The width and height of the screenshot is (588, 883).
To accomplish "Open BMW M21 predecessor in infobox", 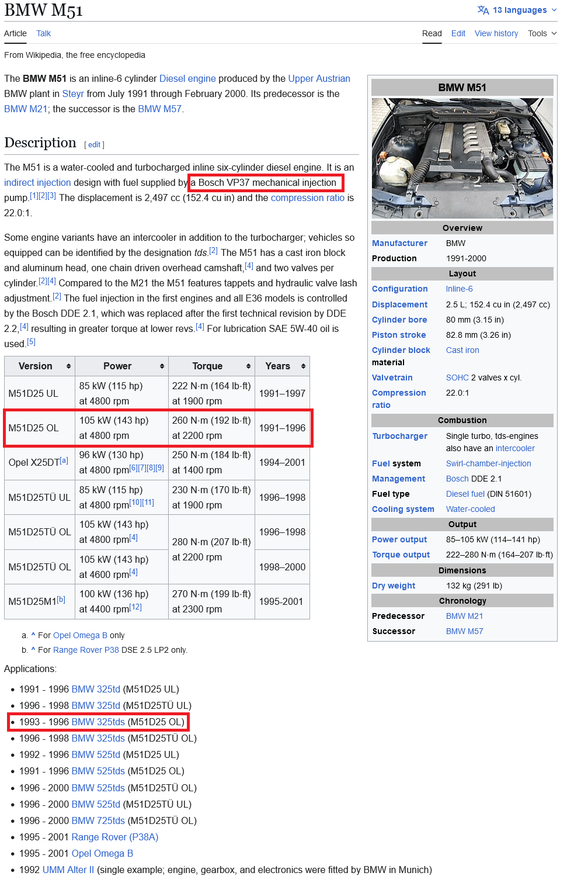I will (x=465, y=616).
